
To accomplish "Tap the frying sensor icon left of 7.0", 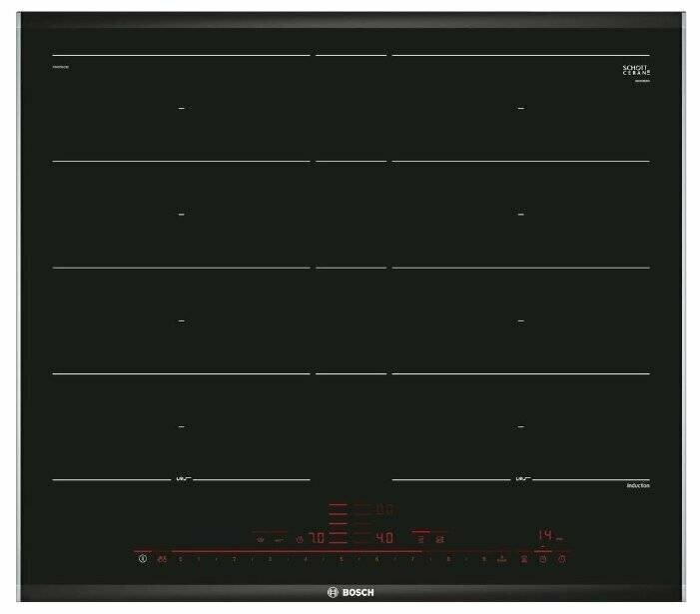I will pos(300,539).
